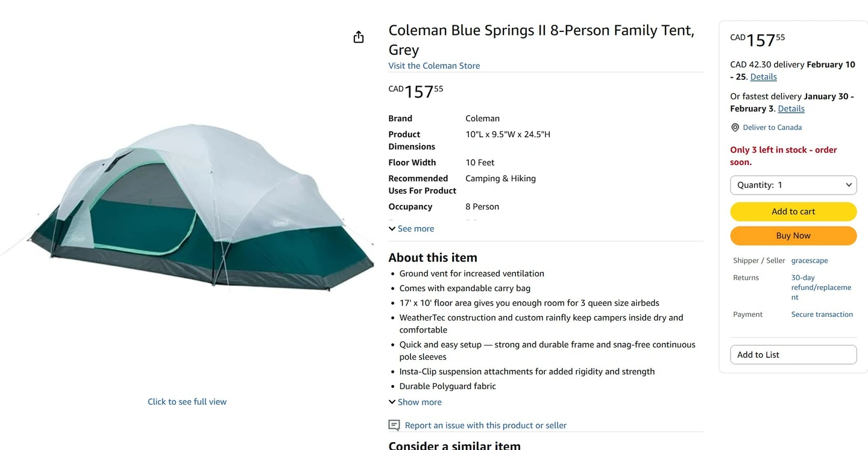This screenshot has width=868, height=450.
Task: Click the Add to List button
Action: 793,355
